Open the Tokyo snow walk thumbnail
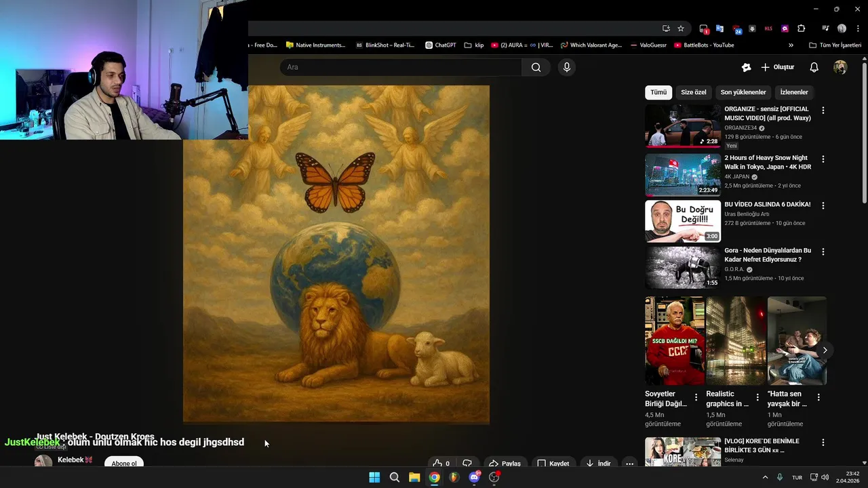This screenshot has width=868, height=488. [683, 174]
